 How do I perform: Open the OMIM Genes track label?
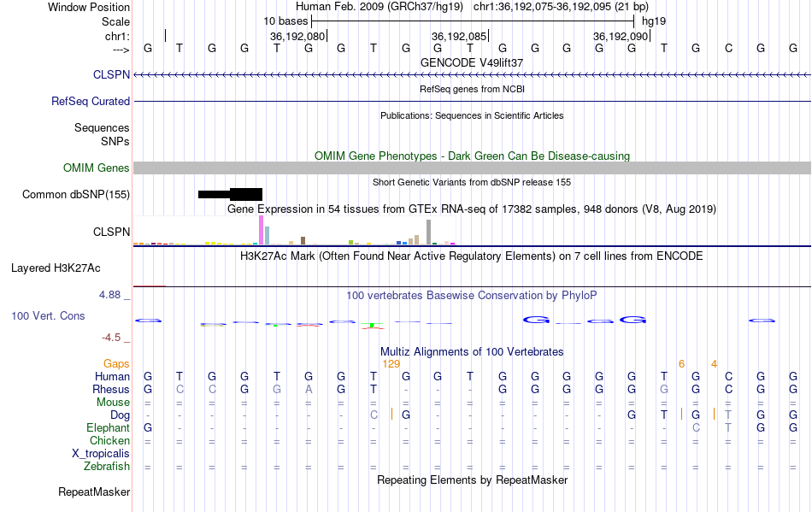pos(97,168)
